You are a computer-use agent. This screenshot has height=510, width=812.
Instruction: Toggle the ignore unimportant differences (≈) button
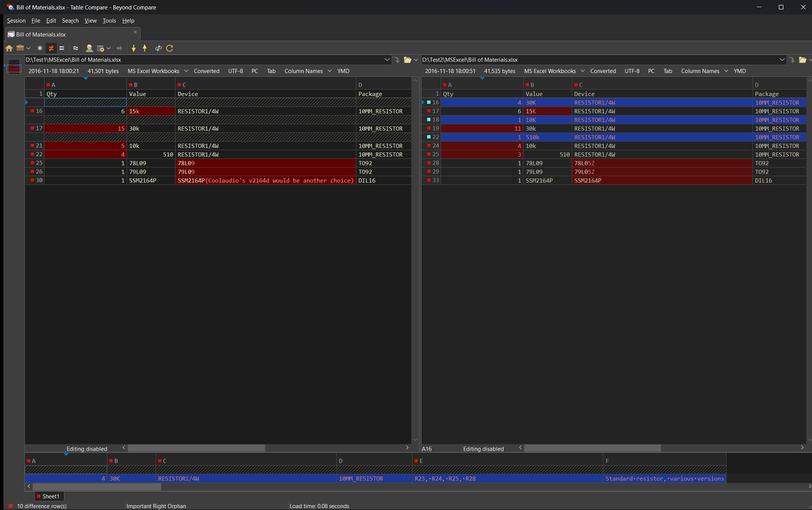click(75, 48)
